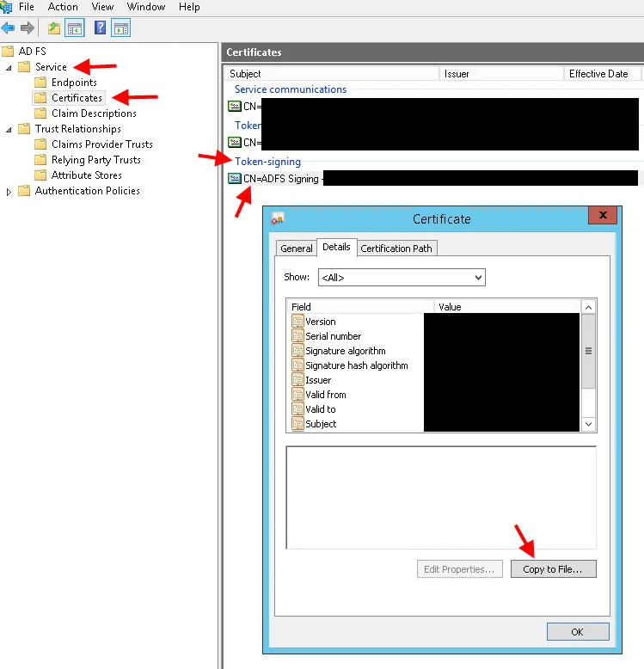The image size is (644, 669).
Task: Click the OK button
Action: [x=578, y=631]
